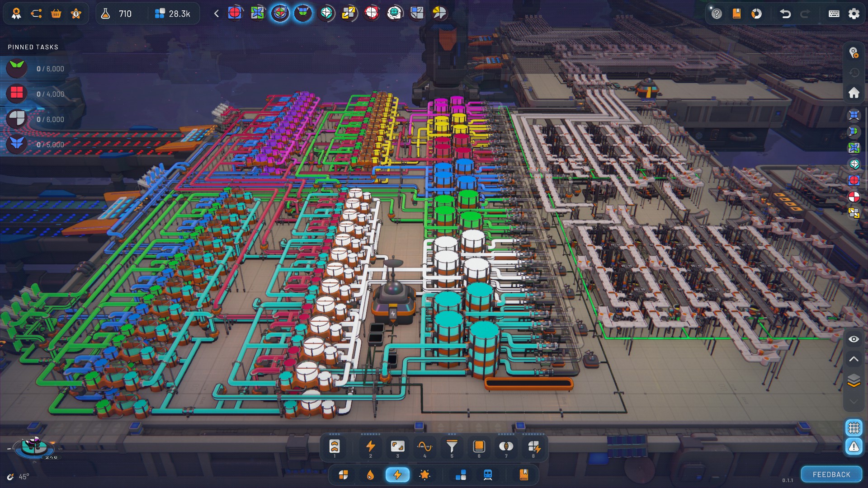The width and height of the screenshot is (868, 488).
Task: Select the lightning bolt building in slot 2
Action: click(x=370, y=447)
